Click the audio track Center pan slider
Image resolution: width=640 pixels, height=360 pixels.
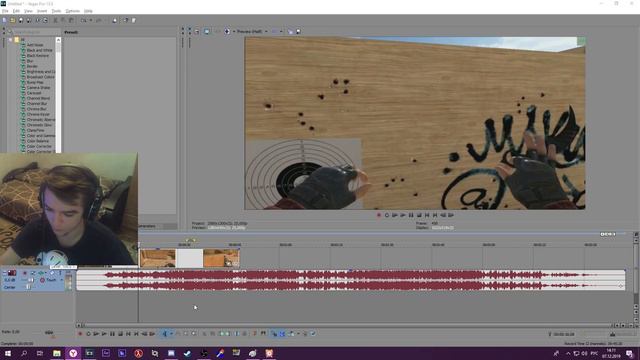[28, 287]
